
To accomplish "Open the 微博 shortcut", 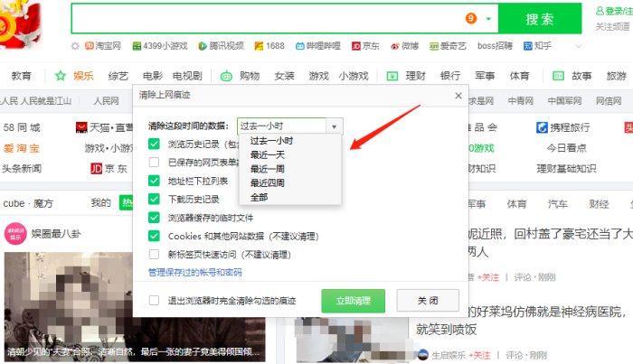I will [x=404, y=46].
